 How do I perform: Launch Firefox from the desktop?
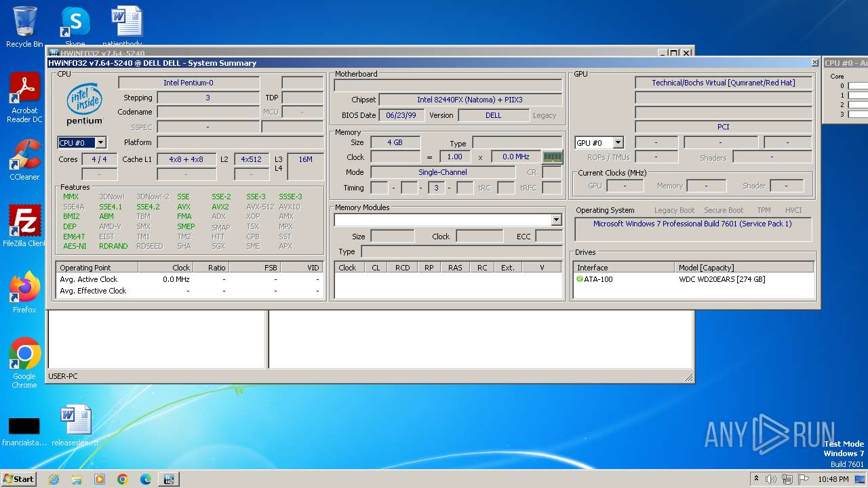coord(24,292)
